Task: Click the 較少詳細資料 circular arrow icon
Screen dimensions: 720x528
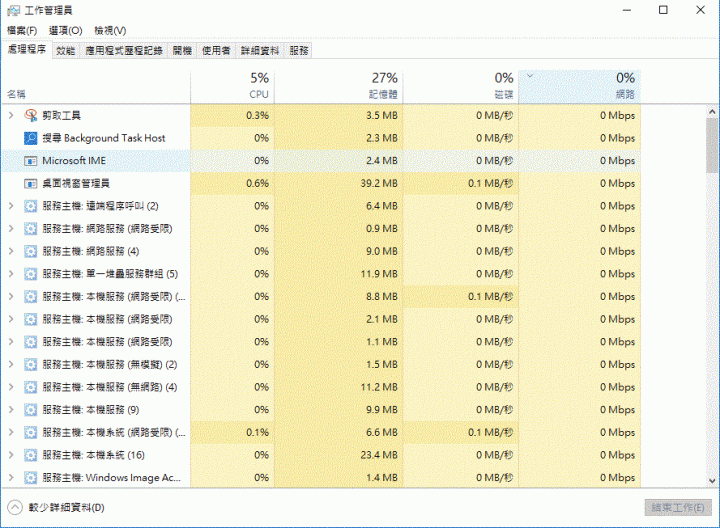Action: pos(15,507)
